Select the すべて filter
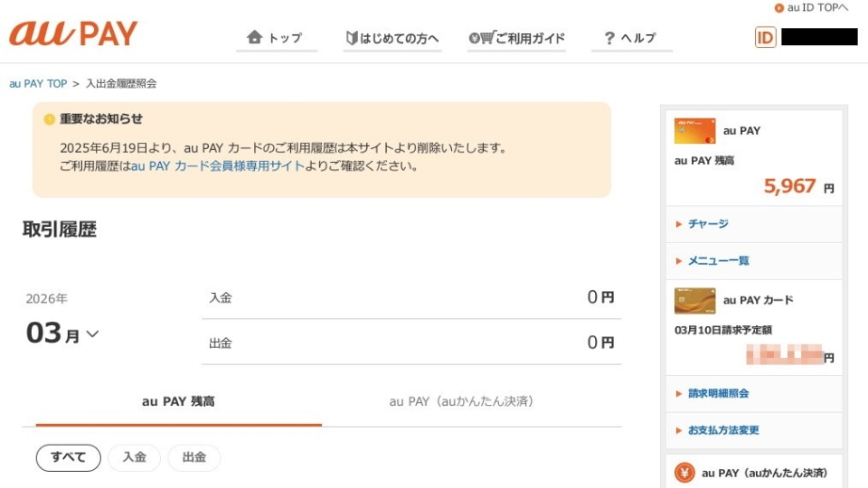The height and width of the screenshot is (488, 868). 68,457
